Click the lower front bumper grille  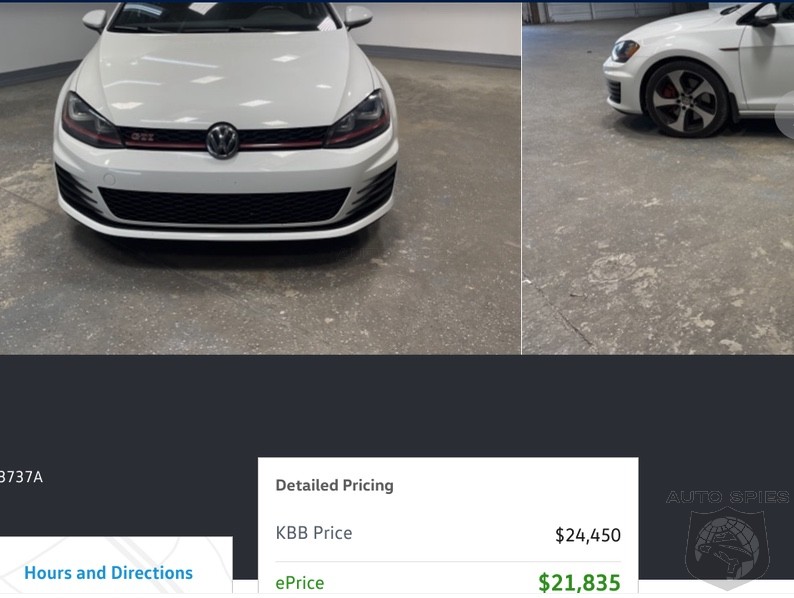224,204
